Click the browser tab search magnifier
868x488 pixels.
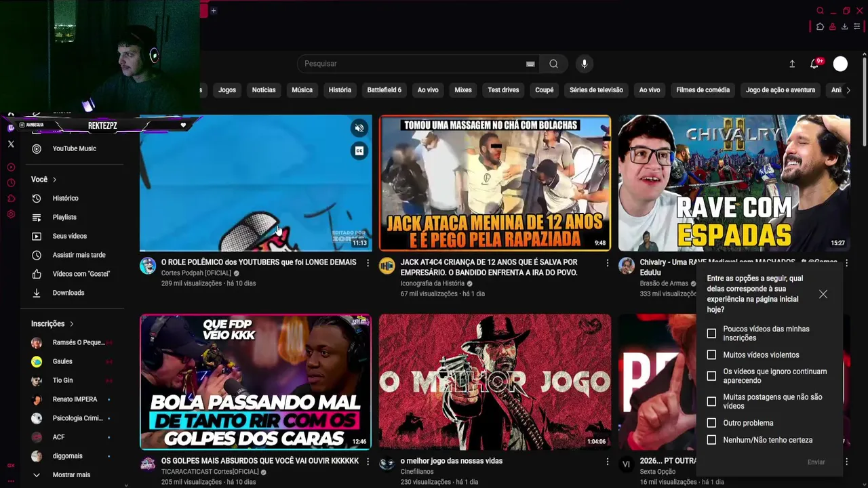click(820, 11)
